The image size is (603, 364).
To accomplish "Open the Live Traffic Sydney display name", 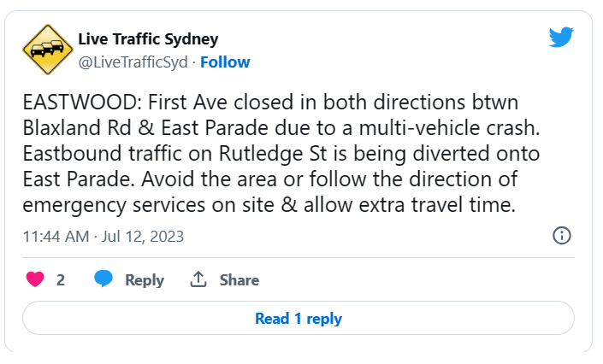I will click(x=148, y=39).
